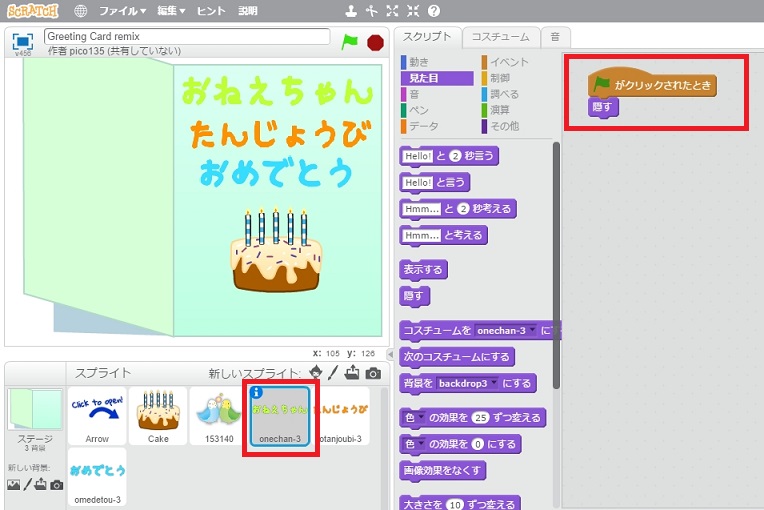Click the 画像効果をなくす block
The image size is (764, 510).
coord(442,471)
